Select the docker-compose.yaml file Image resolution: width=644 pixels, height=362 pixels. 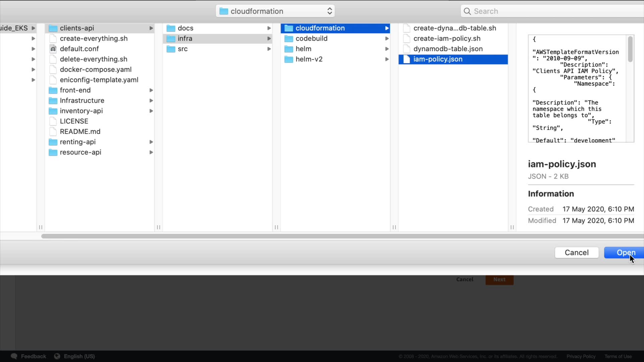tap(96, 70)
